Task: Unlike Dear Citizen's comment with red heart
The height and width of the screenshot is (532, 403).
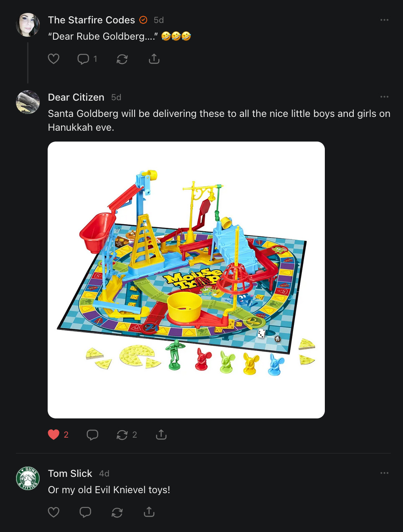Action: [x=58, y=435]
